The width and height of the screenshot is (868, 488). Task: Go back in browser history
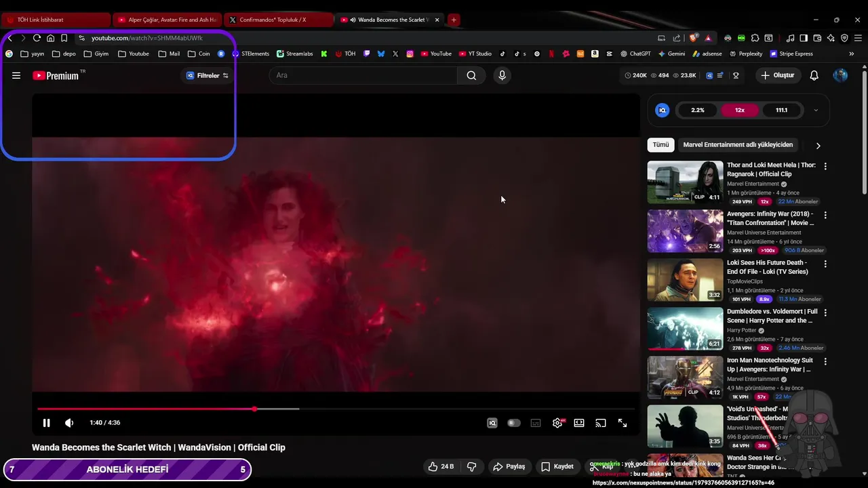[9, 38]
